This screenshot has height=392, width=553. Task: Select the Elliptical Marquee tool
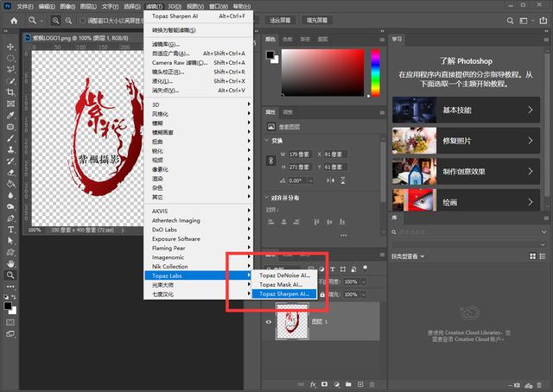click(10, 58)
